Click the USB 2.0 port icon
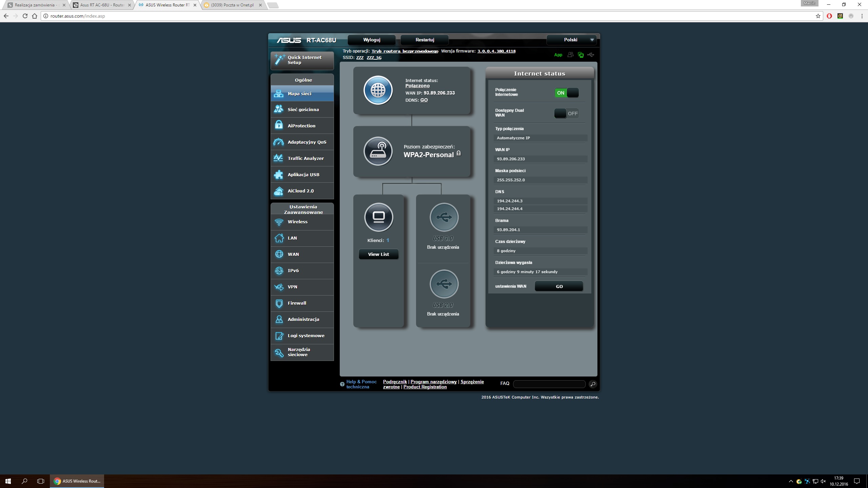Image resolution: width=868 pixels, height=488 pixels. coord(444,284)
